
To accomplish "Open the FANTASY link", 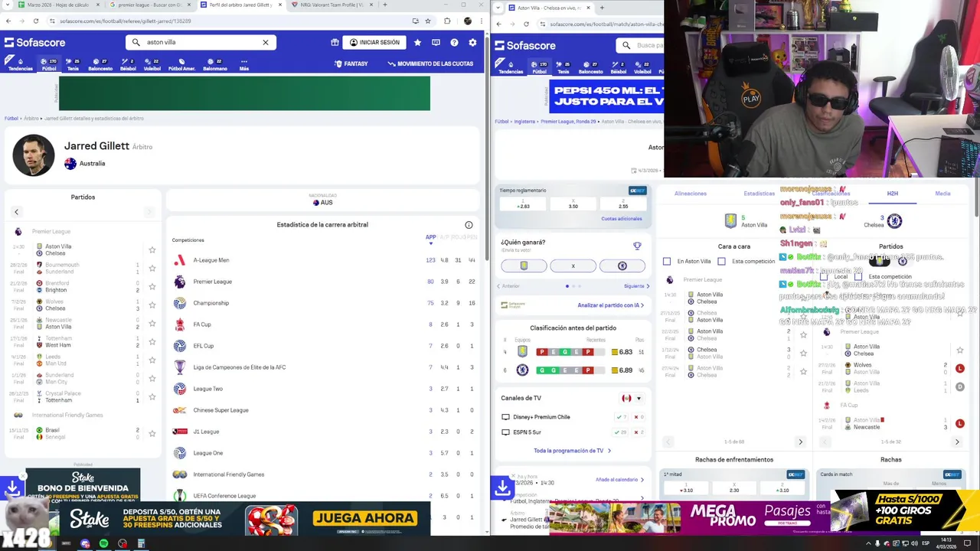I will click(351, 64).
